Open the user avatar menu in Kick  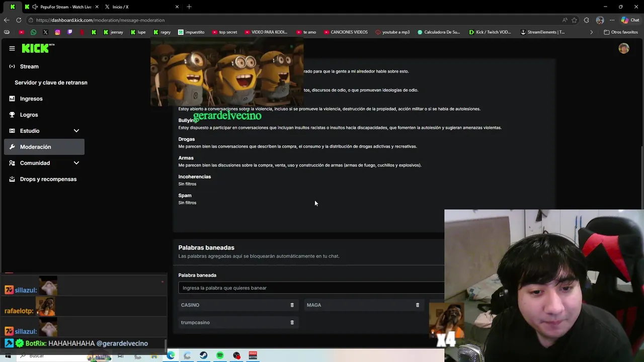[624, 48]
